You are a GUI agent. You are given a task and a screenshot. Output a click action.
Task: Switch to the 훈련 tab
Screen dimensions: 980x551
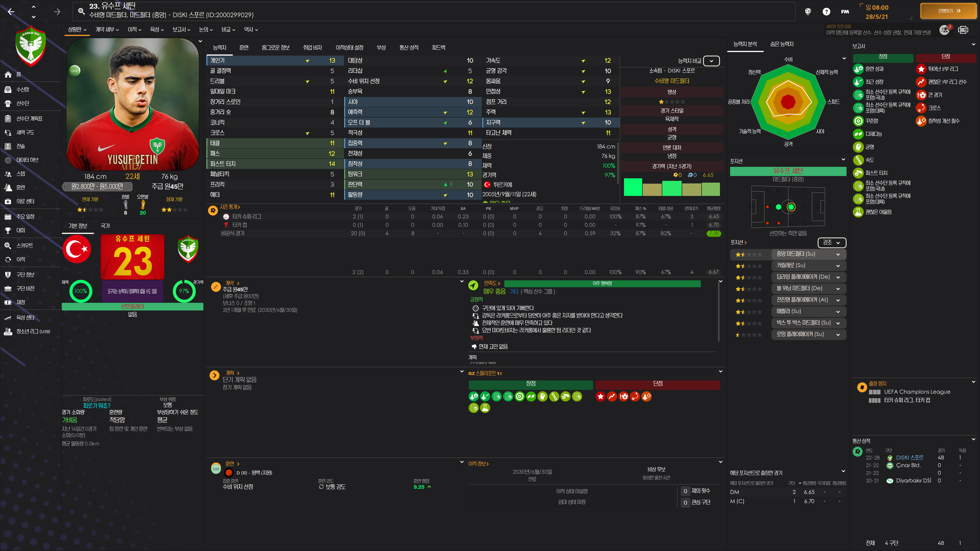(244, 47)
